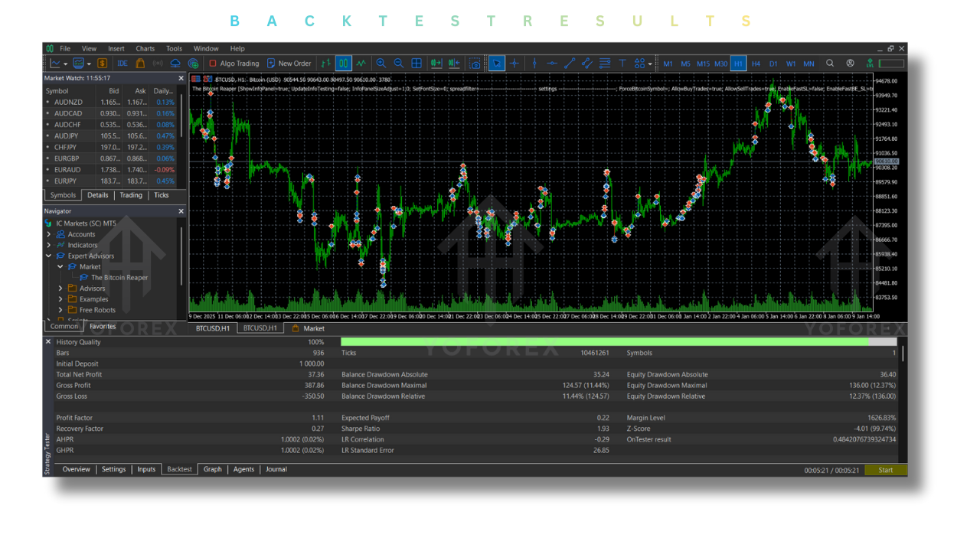This screenshot has width=980, height=551.
Task: Capture a chart screenshot
Action: tap(475, 63)
